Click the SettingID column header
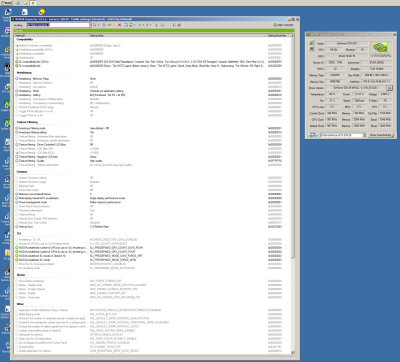 (52, 35)
